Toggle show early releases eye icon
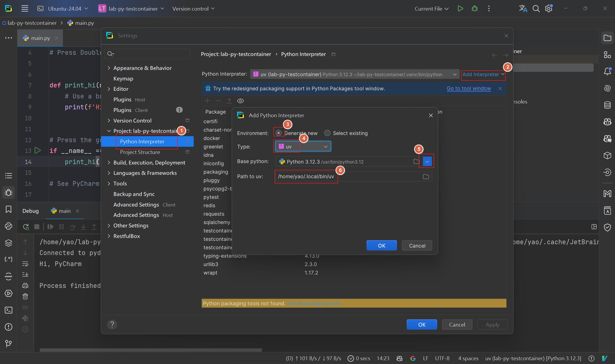The width and height of the screenshot is (615, 364). 240,101
